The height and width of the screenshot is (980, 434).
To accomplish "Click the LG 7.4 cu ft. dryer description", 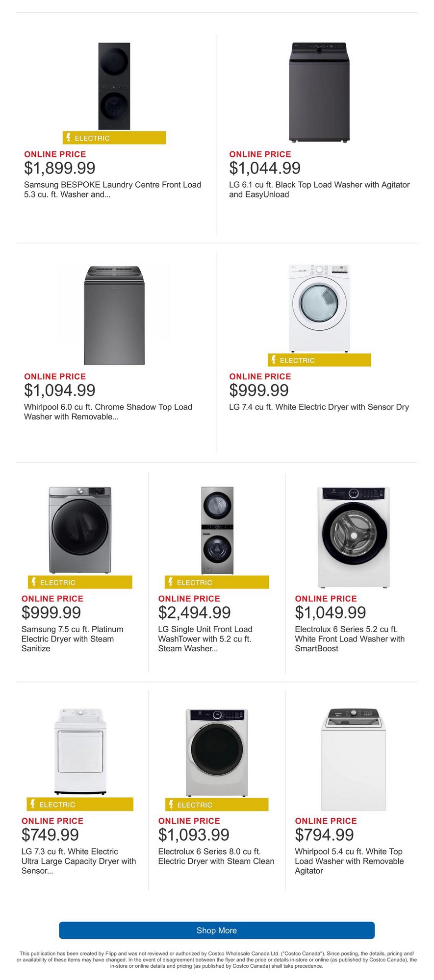I will (x=319, y=407).
